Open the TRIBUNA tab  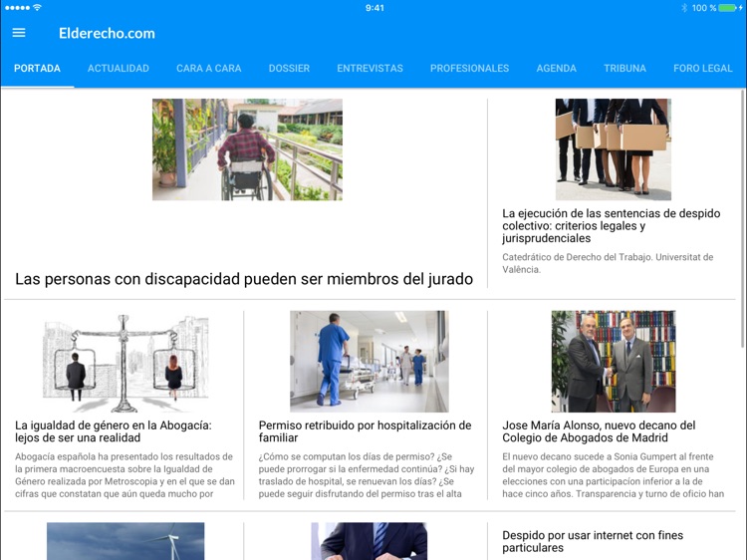pos(625,68)
